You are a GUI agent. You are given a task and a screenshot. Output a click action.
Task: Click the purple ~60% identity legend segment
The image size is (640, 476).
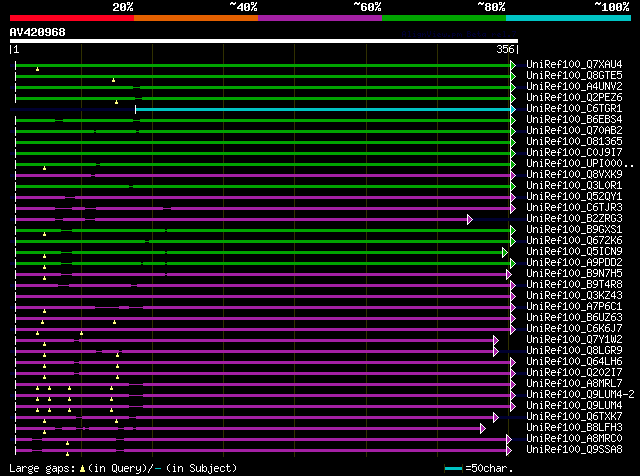click(x=320, y=18)
